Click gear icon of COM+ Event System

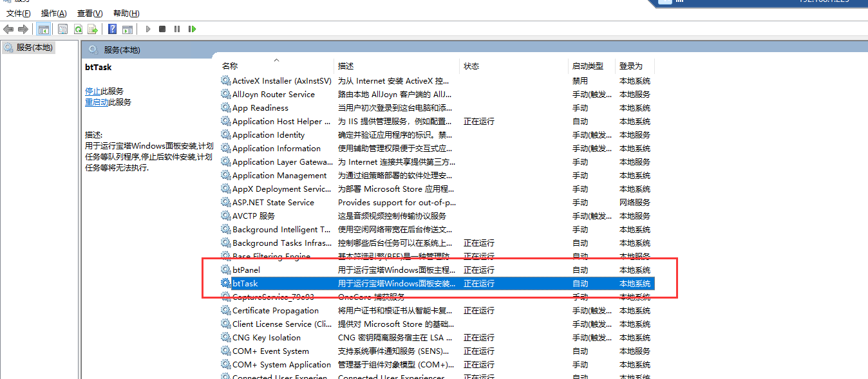point(225,351)
